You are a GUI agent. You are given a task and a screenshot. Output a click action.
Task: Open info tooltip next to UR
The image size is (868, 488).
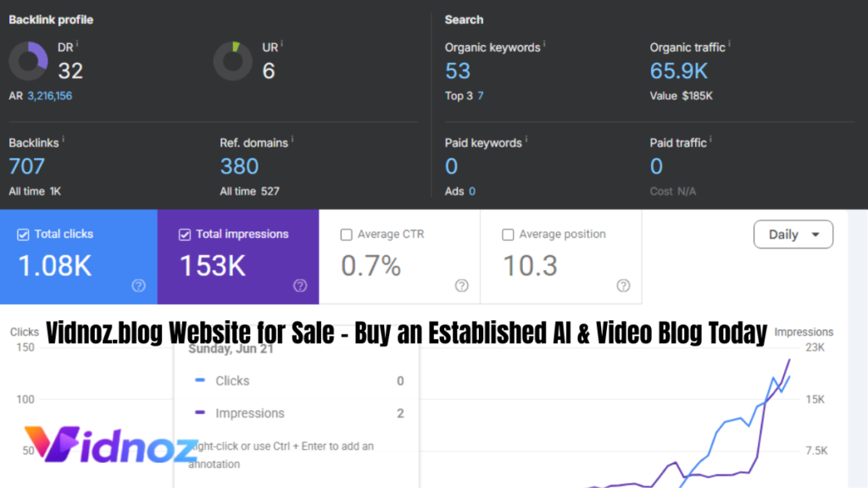click(281, 44)
